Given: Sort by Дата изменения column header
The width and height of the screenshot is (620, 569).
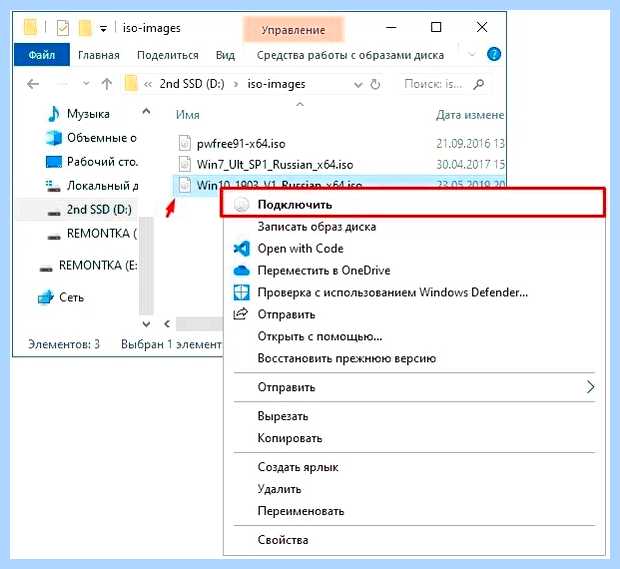Looking at the screenshot, I should 470,115.
